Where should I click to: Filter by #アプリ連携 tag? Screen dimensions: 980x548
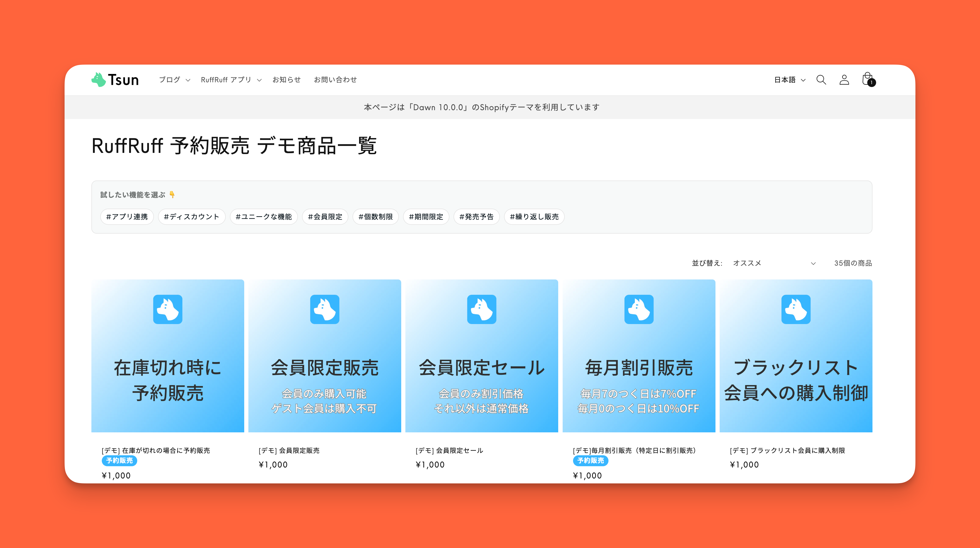pos(127,216)
